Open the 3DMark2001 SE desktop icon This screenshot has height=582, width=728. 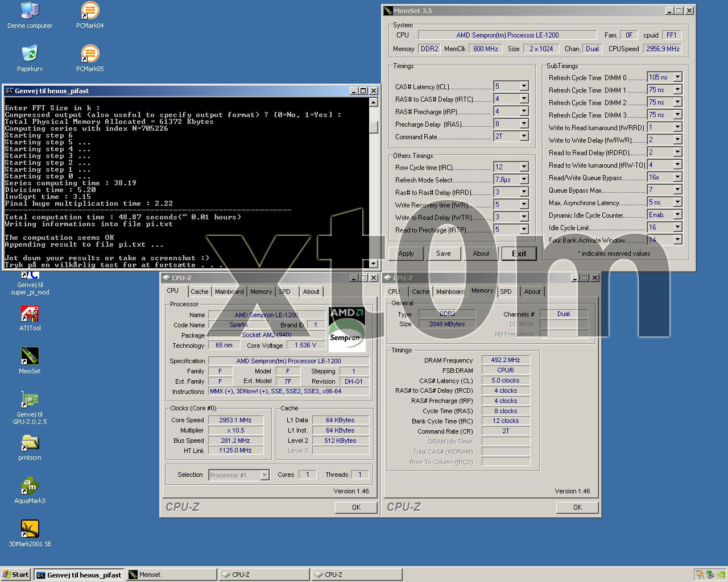point(30,534)
